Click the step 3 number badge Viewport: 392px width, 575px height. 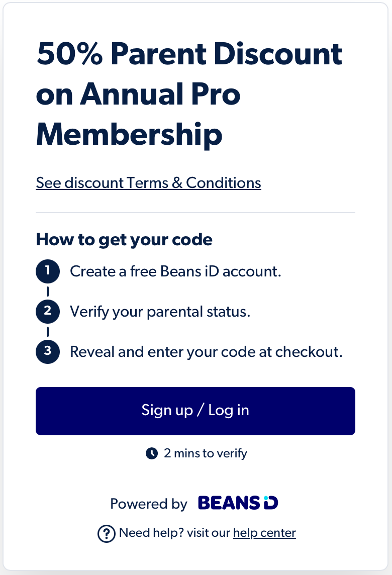48,352
